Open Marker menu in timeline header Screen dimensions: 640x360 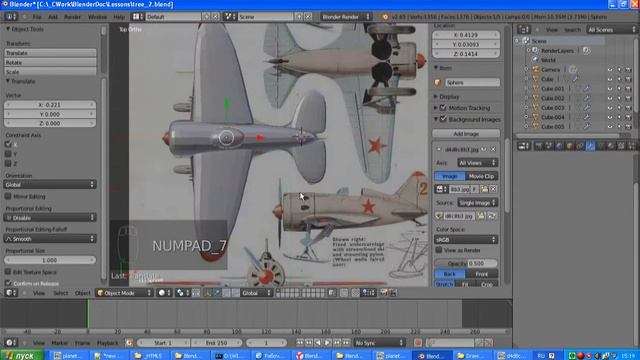pyautogui.click(x=60, y=343)
